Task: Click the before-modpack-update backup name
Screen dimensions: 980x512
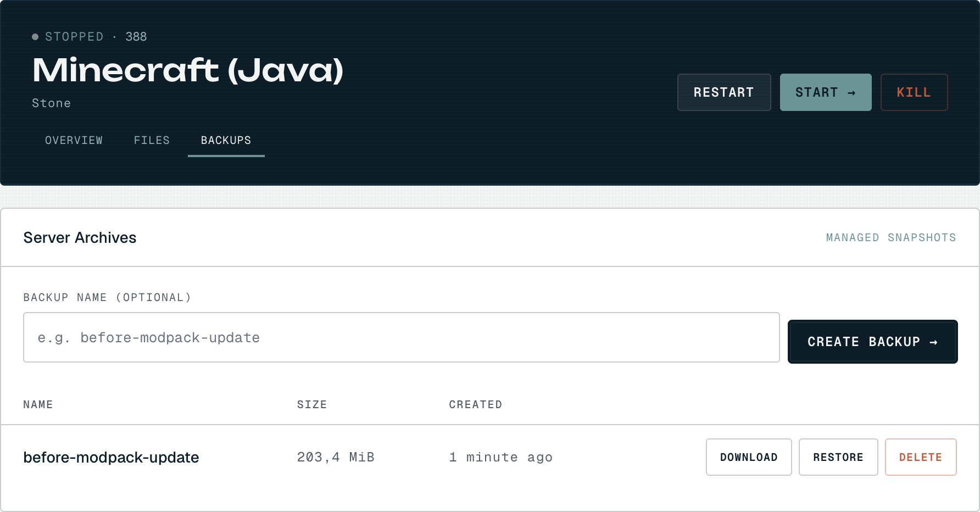Action: pos(111,457)
